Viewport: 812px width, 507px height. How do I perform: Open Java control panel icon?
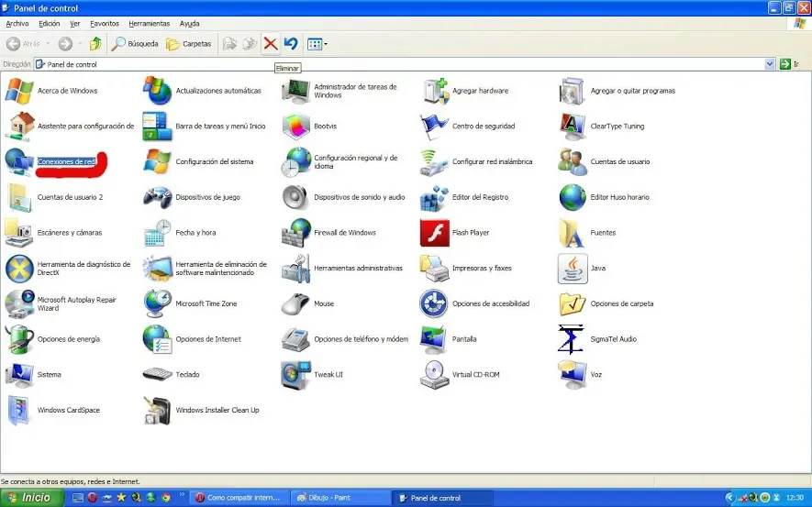click(x=573, y=269)
